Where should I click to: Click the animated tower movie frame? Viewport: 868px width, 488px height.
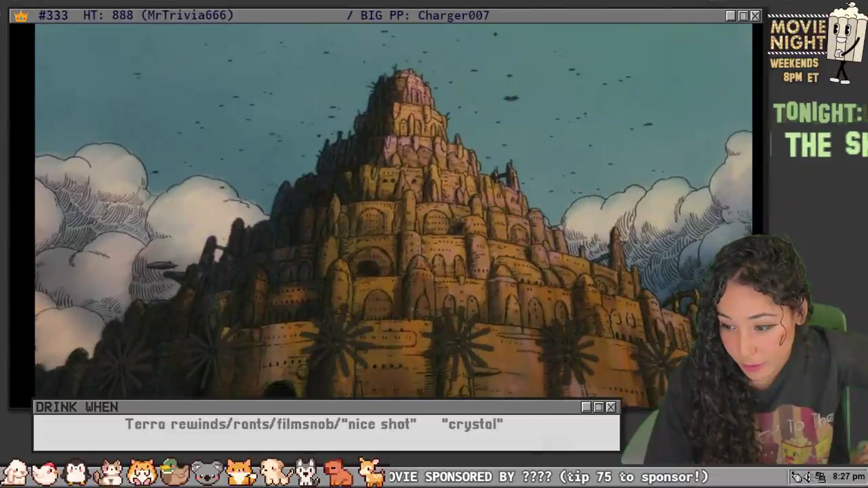pyautogui.click(x=393, y=211)
